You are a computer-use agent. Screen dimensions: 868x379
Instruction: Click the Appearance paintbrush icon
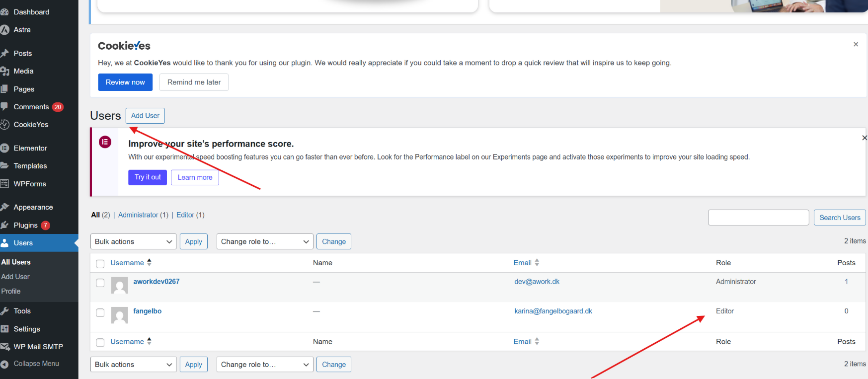pyautogui.click(x=5, y=207)
